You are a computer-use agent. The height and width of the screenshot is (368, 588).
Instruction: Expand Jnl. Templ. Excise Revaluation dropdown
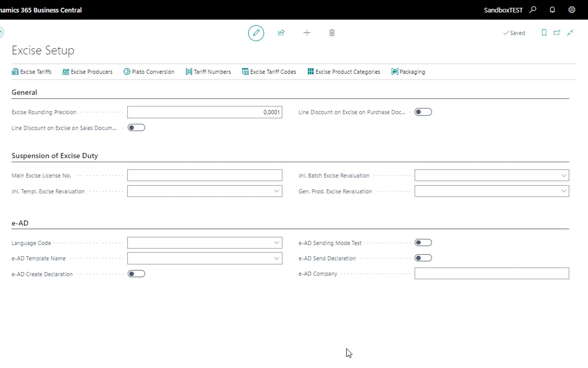[x=276, y=191]
